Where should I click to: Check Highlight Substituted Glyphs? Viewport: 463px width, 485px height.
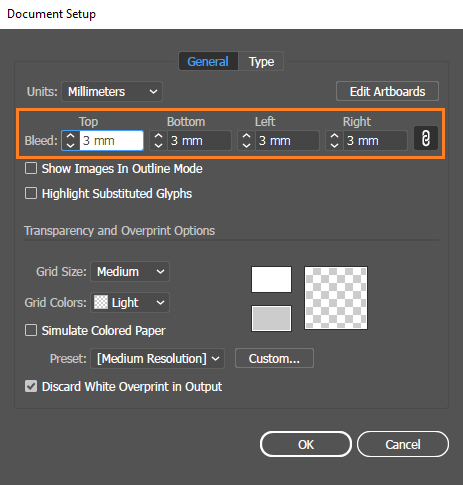click(31, 193)
